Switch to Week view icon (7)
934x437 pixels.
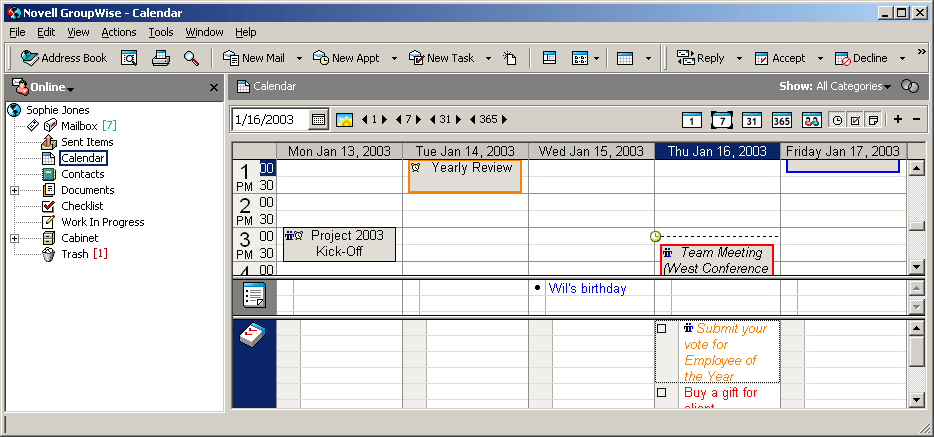point(722,120)
